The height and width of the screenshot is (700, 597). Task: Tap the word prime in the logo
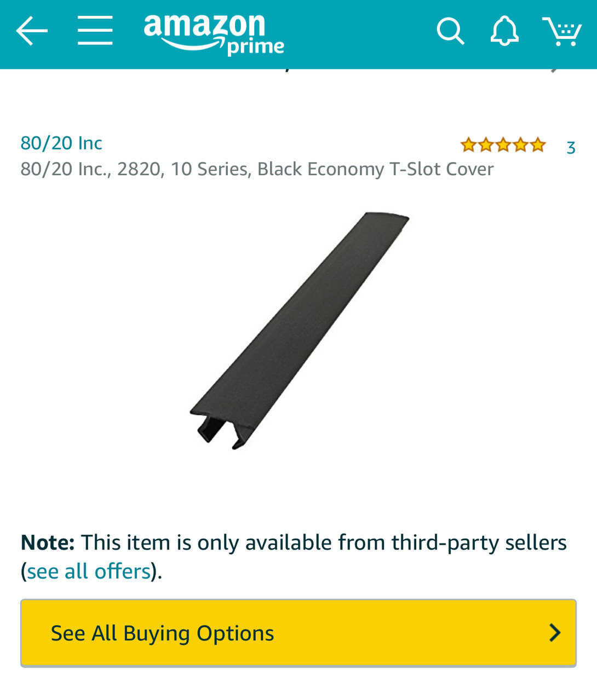pyautogui.click(x=256, y=47)
